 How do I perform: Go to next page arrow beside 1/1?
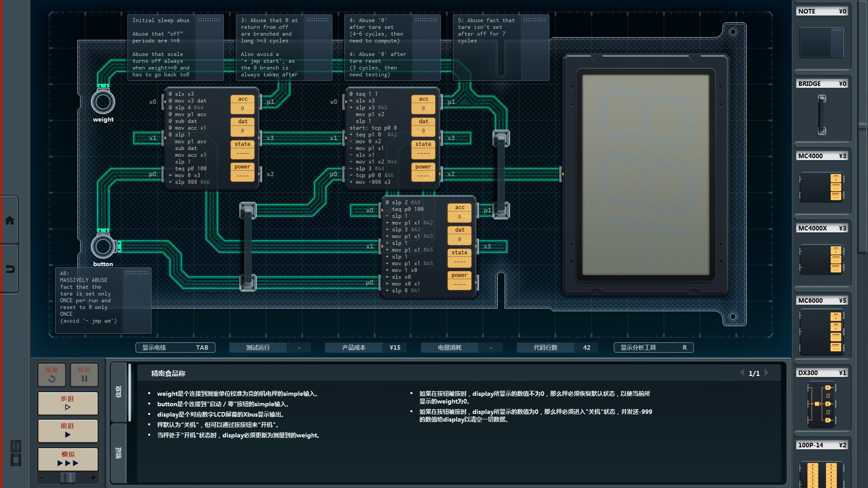pos(767,373)
